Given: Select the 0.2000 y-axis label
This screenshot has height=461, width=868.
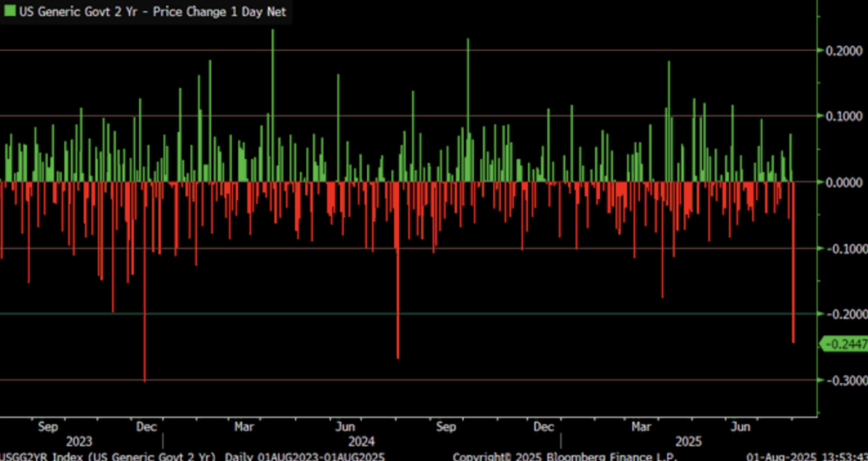Looking at the screenshot, I should coord(844,50).
